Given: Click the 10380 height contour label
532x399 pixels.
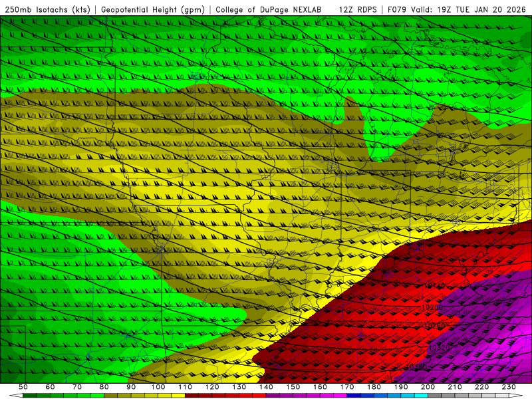Looking at the screenshot, I should point(416,367).
